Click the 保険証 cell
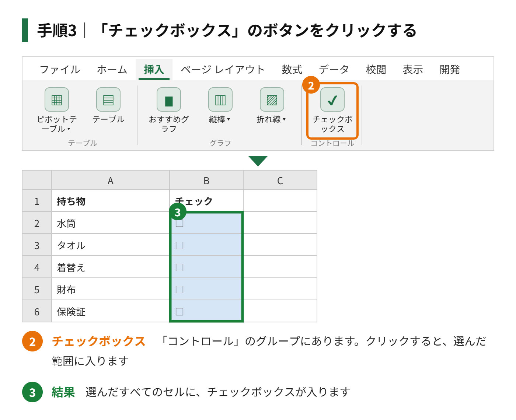516x420 pixels. click(x=111, y=311)
